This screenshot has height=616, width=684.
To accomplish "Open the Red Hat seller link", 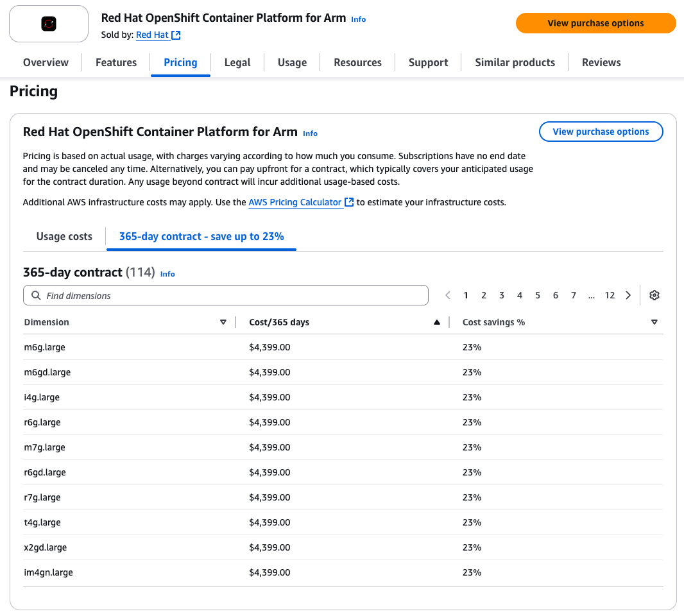I will coord(152,35).
